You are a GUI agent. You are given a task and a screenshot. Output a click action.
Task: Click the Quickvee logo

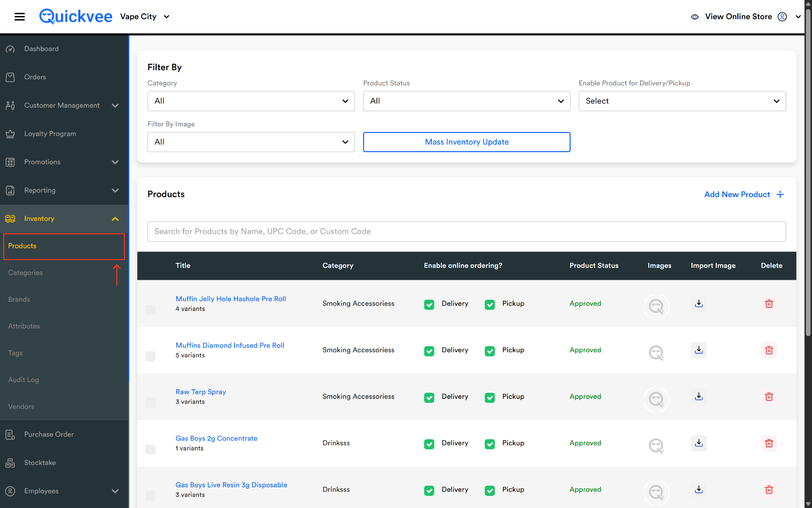coord(76,16)
